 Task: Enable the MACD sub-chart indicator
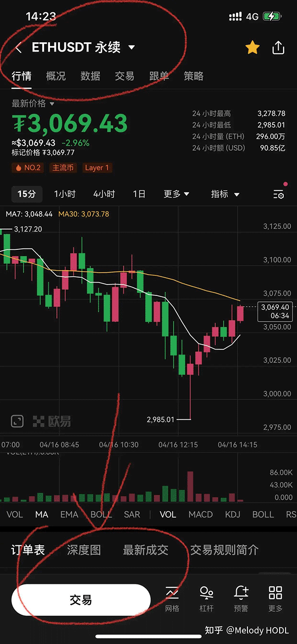click(200, 514)
